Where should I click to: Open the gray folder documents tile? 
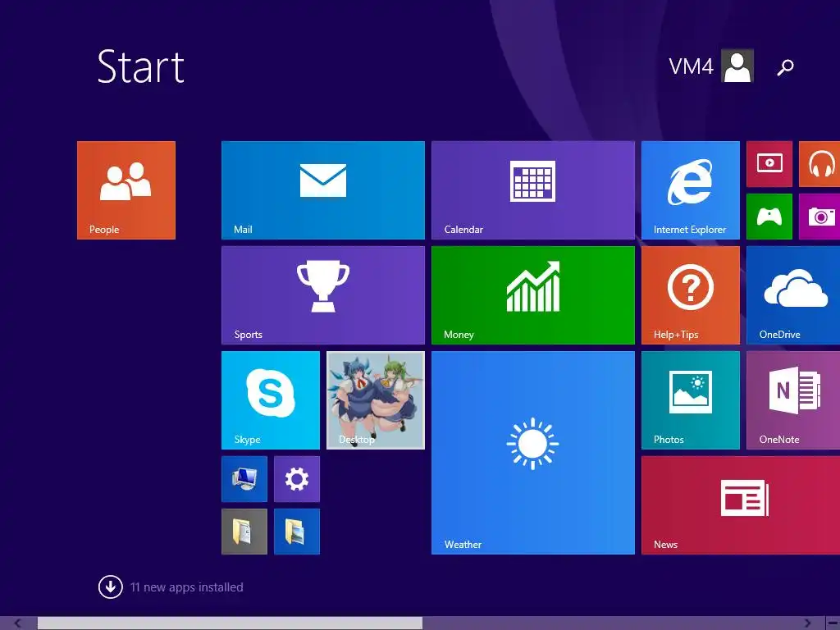[x=244, y=532]
